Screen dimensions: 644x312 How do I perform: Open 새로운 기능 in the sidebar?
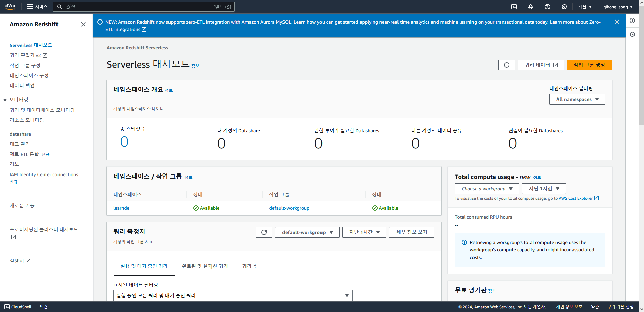[22, 205]
